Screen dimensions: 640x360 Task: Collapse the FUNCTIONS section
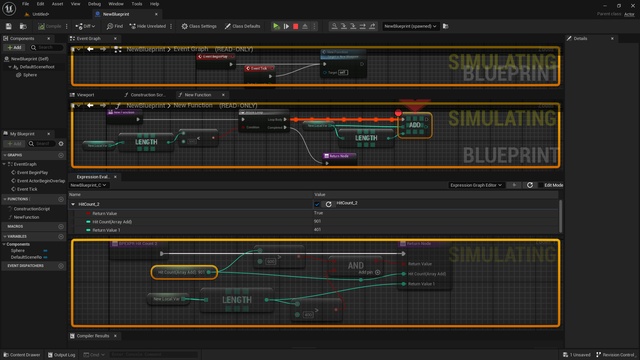coord(4,199)
